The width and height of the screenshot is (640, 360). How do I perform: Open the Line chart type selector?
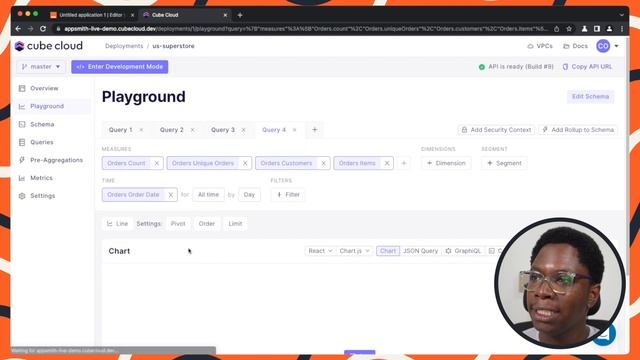point(118,224)
